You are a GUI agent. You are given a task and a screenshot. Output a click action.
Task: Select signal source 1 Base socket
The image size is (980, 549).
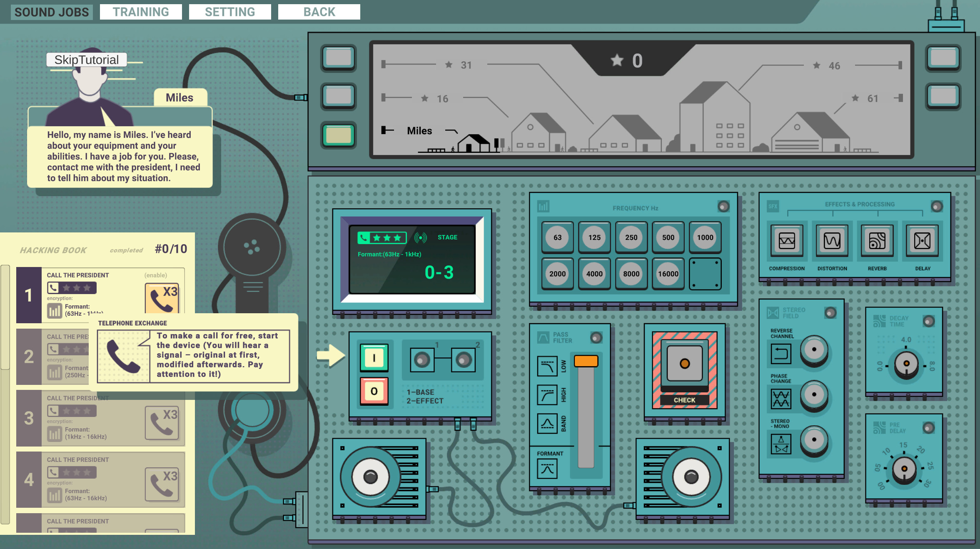click(422, 360)
